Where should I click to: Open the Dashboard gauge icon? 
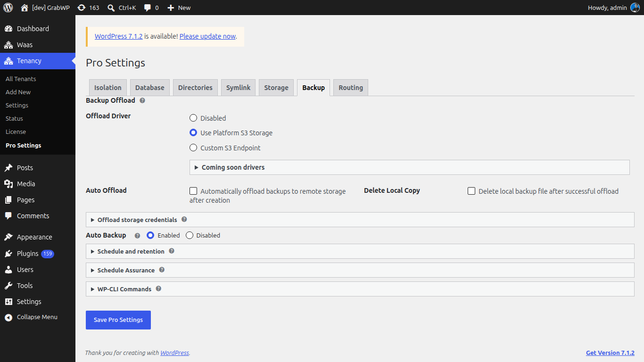(8, 29)
